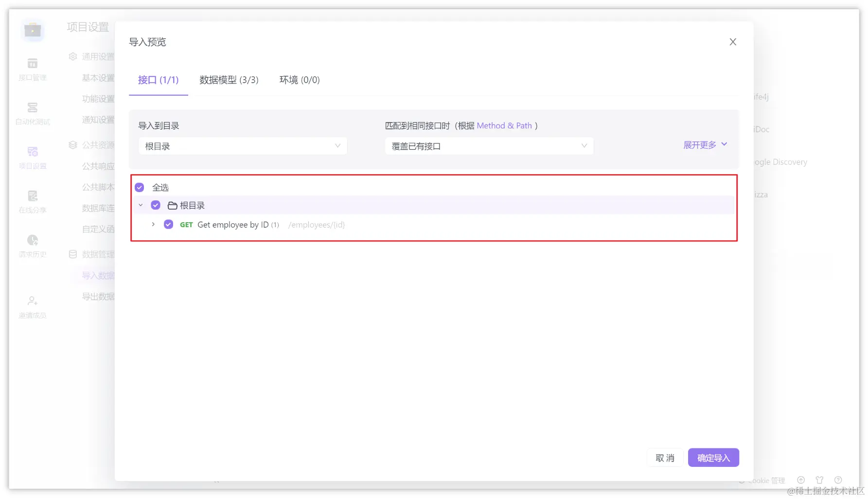The width and height of the screenshot is (868, 499).
Task: Expand the Get employee by ID tree item
Action: (153, 224)
